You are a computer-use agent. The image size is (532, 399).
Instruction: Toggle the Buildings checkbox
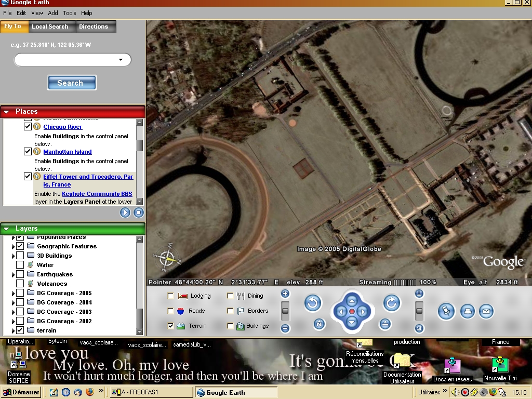230,326
